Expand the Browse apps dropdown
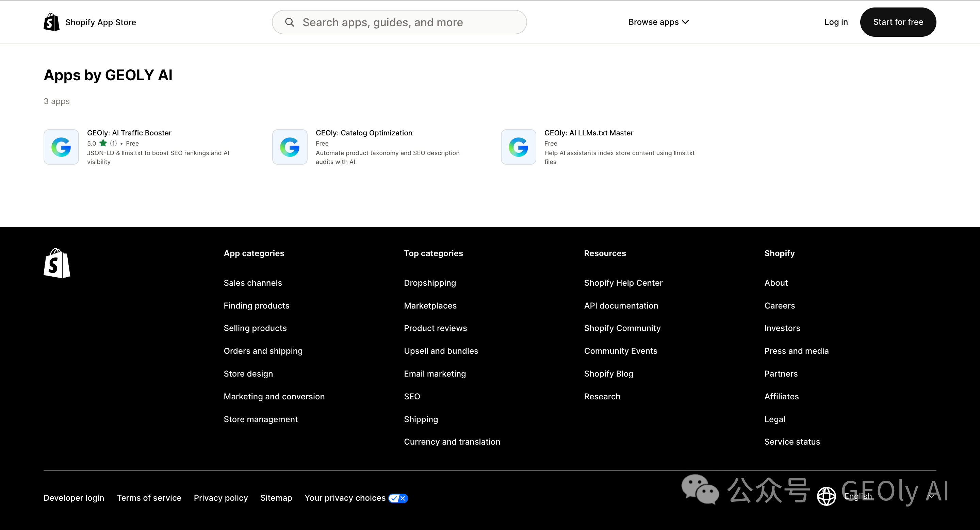 click(x=658, y=22)
